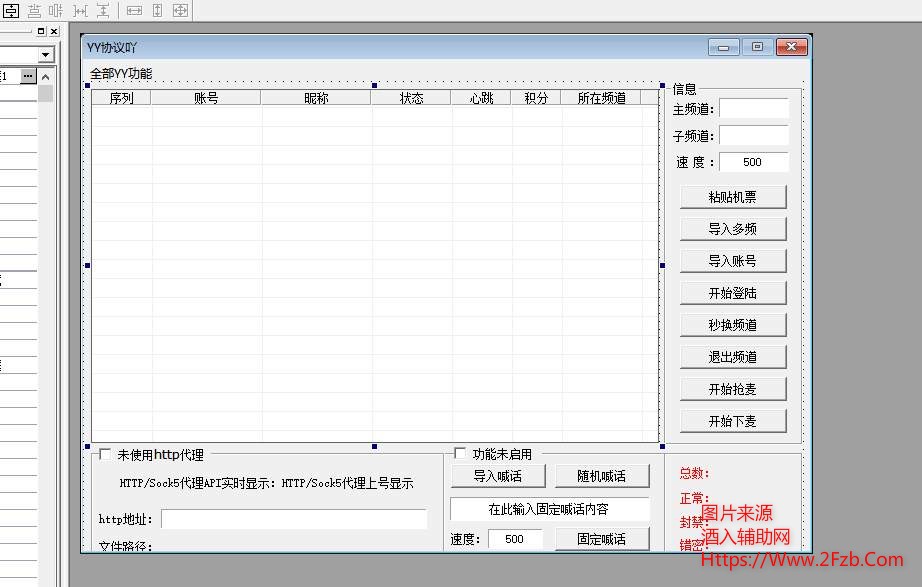Click the 状态 column header
The width and height of the screenshot is (922, 587).
click(411, 98)
